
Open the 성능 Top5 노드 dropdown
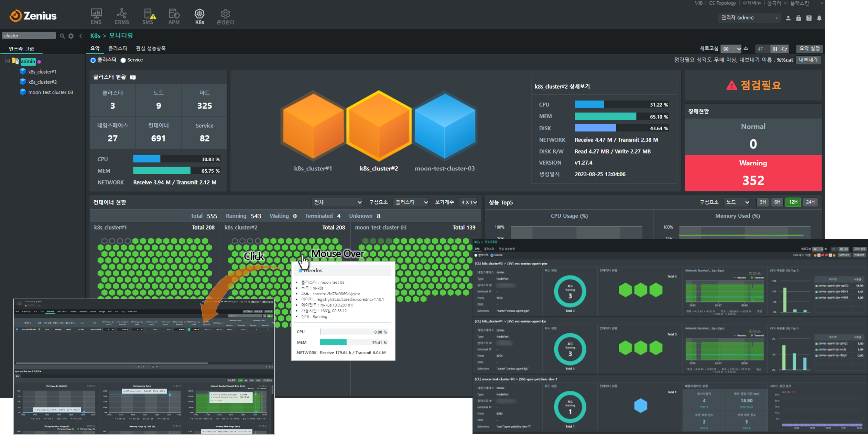click(737, 202)
